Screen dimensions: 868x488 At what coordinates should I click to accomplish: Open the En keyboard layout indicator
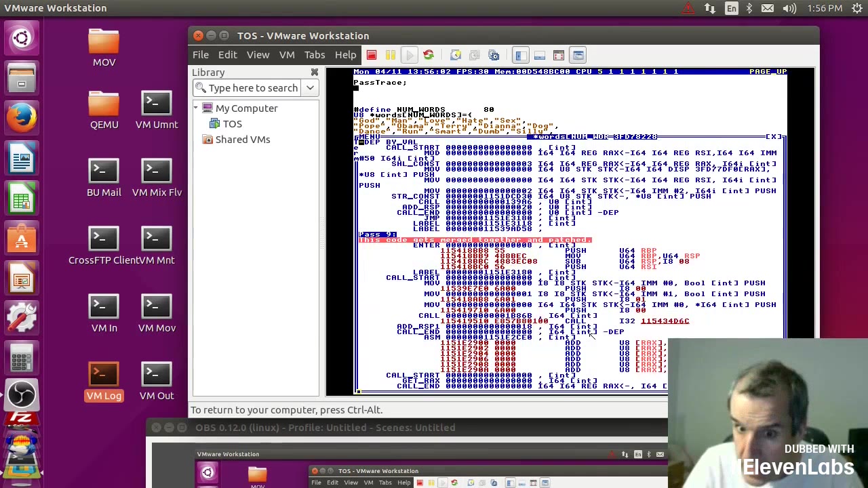coord(731,8)
